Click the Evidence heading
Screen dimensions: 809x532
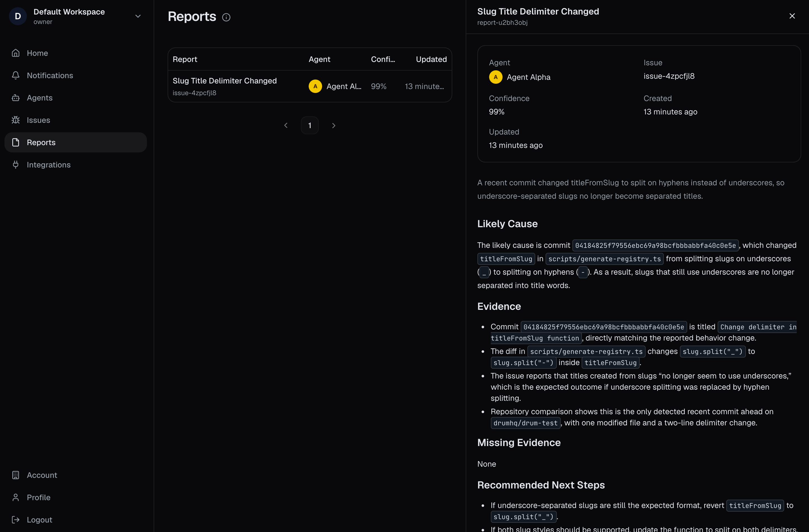(499, 306)
